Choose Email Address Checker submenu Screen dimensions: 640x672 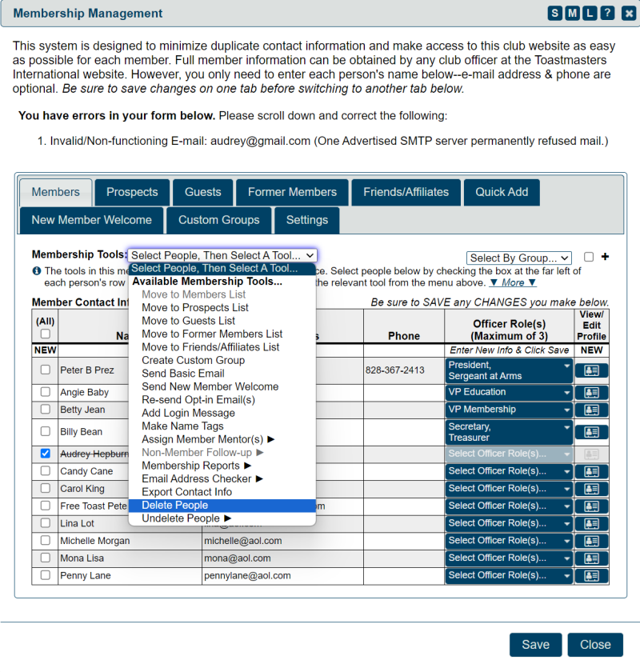tap(222, 479)
